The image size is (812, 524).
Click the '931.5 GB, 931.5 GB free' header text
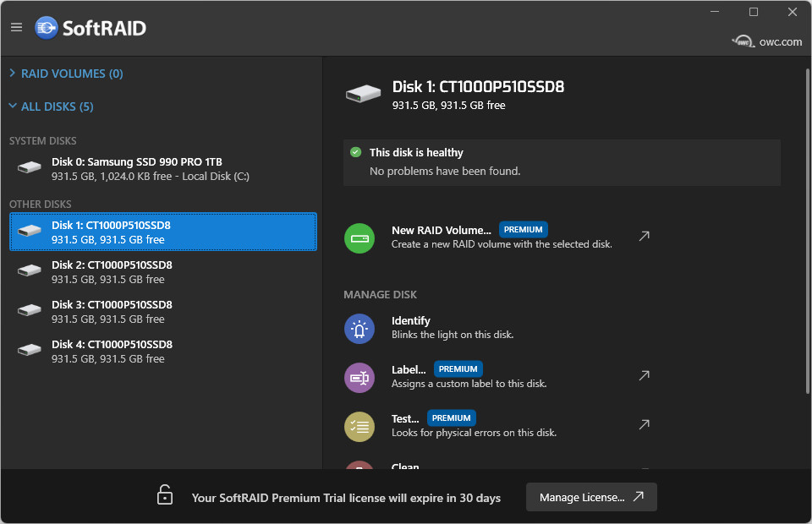pos(449,106)
